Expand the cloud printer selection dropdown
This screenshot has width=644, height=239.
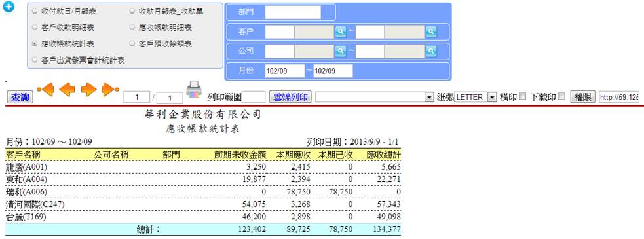[x=375, y=97]
